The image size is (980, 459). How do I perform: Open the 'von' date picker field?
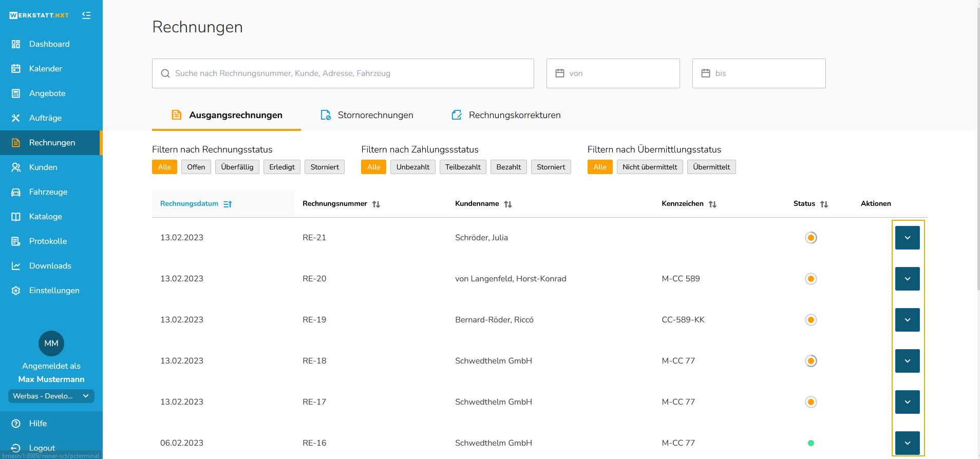point(613,73)
